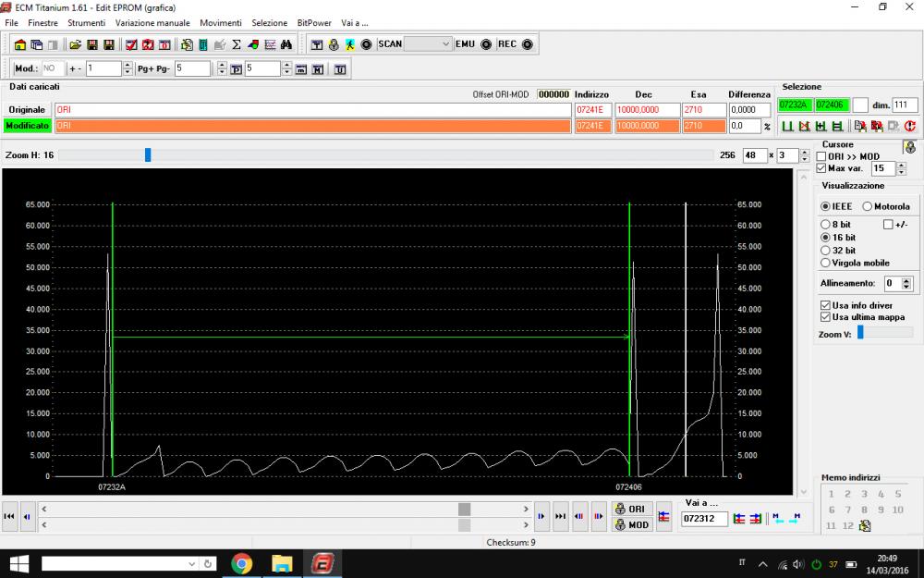The height and width of the screenshot is (578, 924).
Task: Click the Pg+ Pg- value spinner arrows
Action: pos(222,68)
